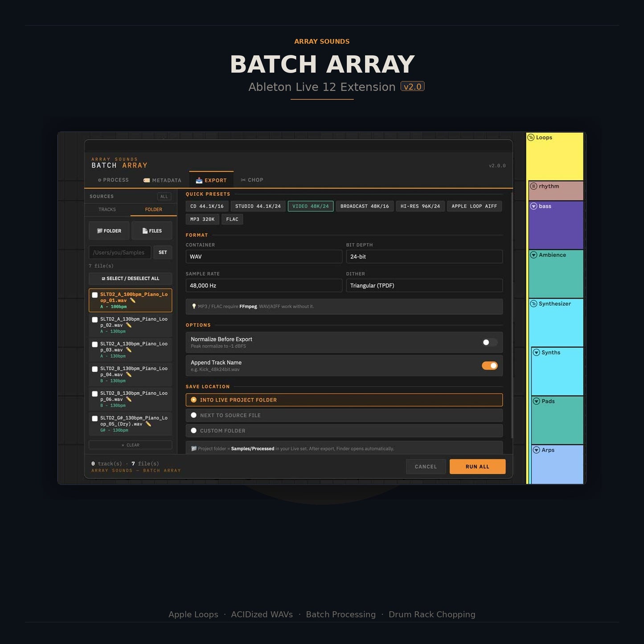Click the Loops group track icon
This screenshot has width=644, height=644.
[531, 137]
